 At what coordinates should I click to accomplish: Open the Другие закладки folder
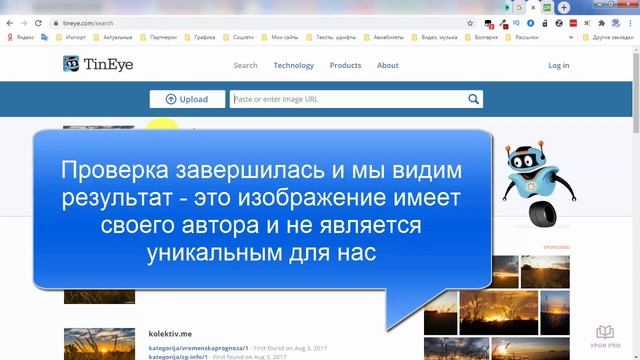coord(608,37)
